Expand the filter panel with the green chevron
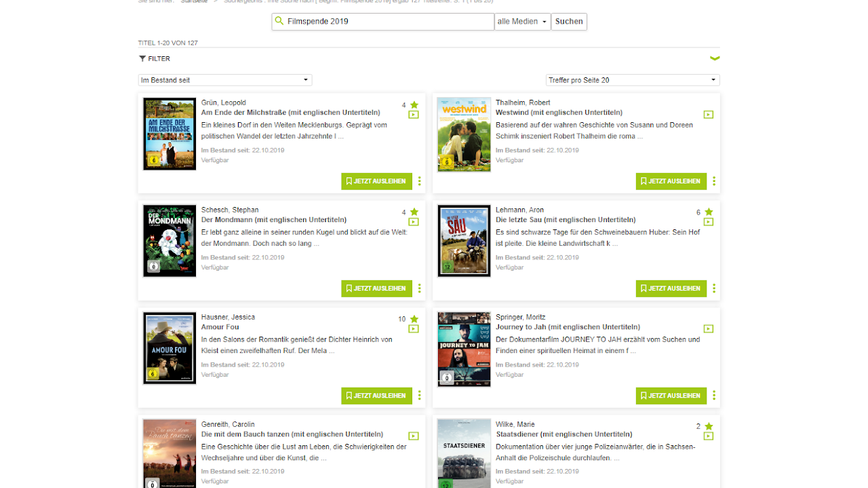 pyautogui.click(x=714, y=58)
